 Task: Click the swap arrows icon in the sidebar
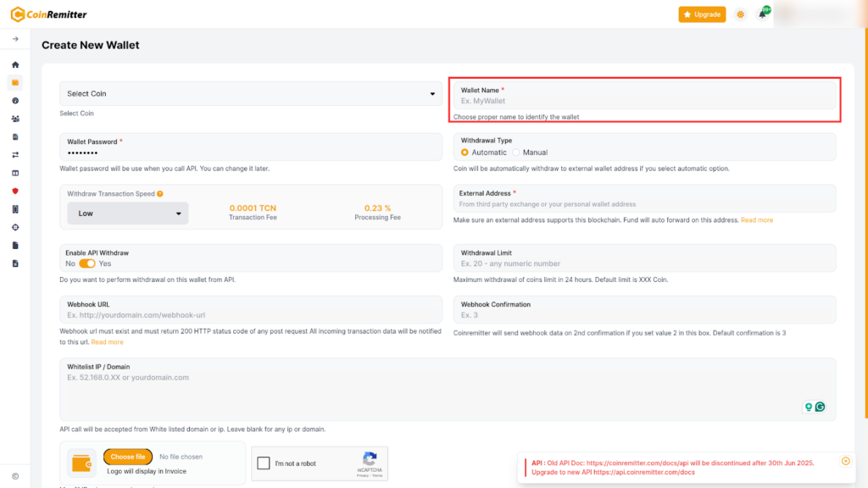pyautogui.click(x=15, y=155)
